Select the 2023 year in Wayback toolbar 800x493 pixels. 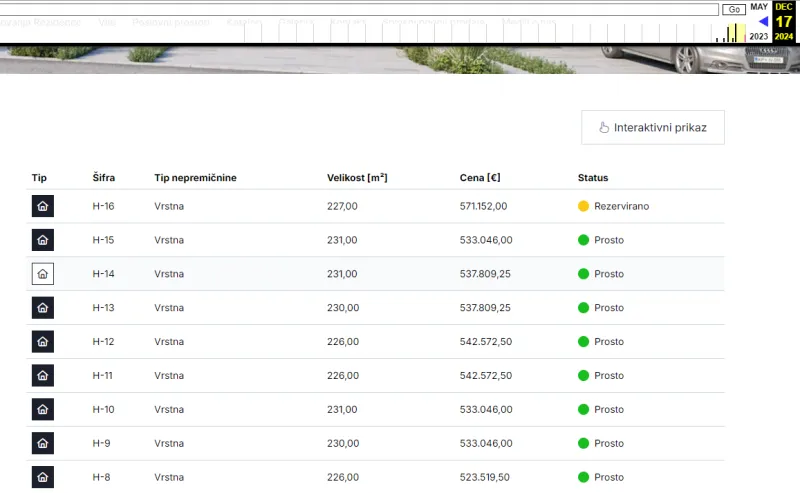point(759,36)
